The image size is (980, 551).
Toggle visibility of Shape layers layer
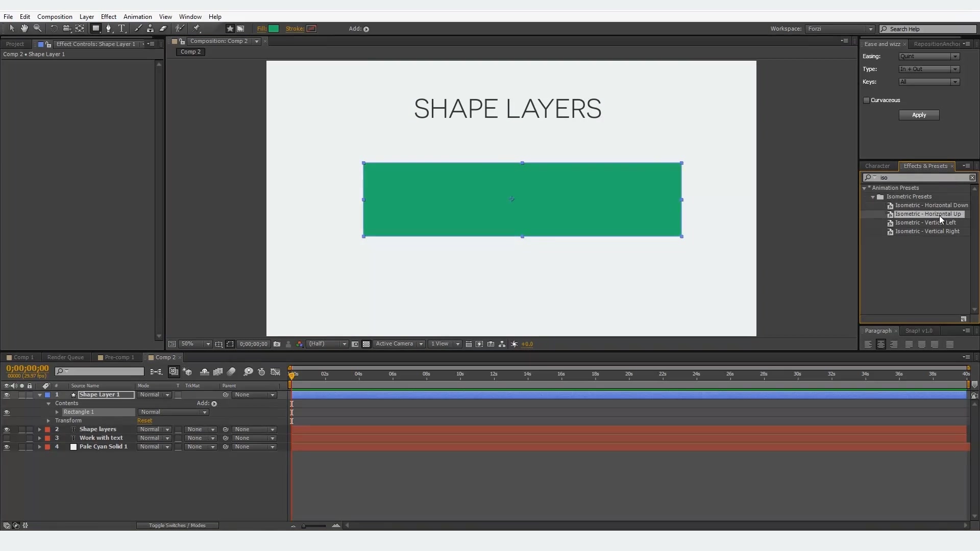[x=7, y=429]
